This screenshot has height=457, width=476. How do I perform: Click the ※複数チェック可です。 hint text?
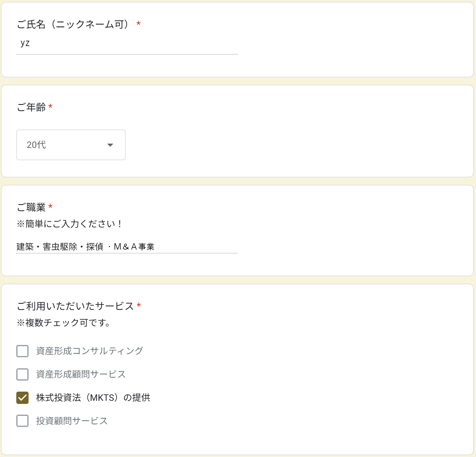[x=64, y=323]
